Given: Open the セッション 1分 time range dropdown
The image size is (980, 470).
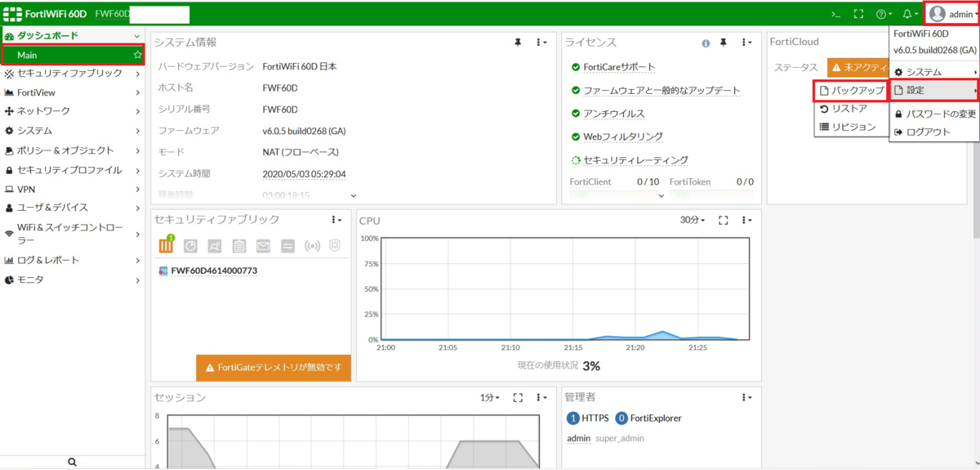Looking at the screenshot, I should click(x=490, y=397).
